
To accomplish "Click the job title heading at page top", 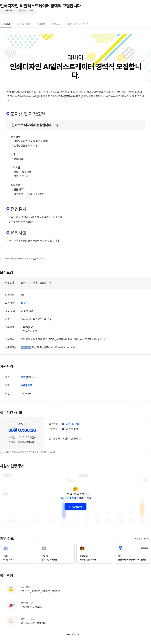I will coord(41,5).
